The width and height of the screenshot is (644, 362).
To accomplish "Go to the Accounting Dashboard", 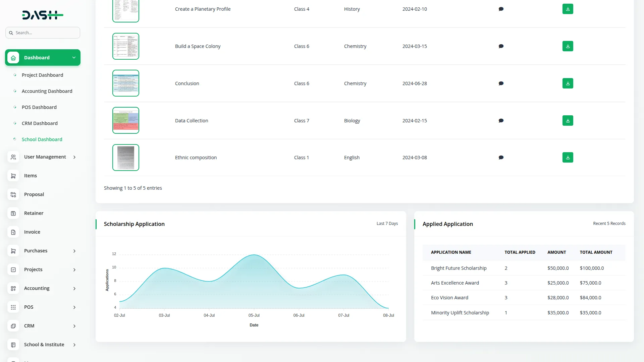I will [x=47, y=91].
